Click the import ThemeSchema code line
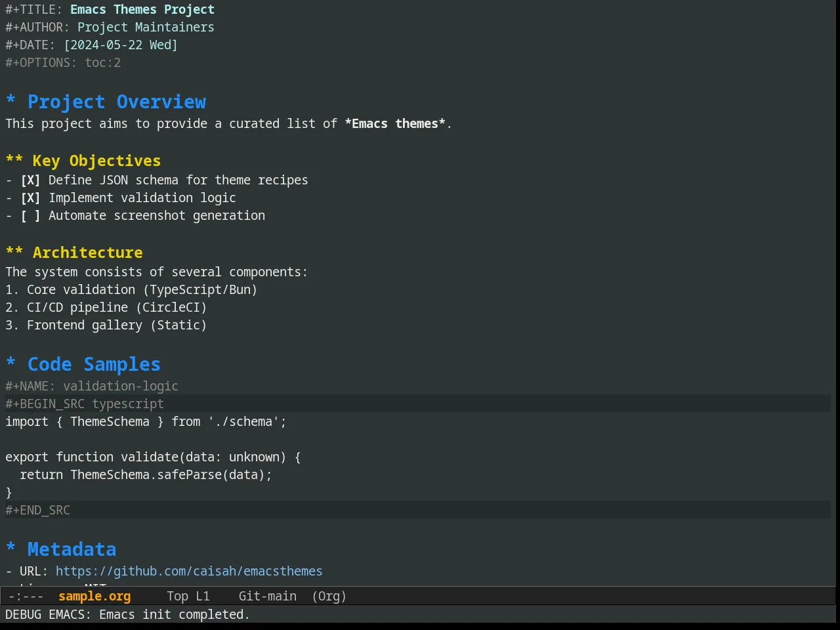The height and width of the screenshot is (630, 840). tap(146, 422)
